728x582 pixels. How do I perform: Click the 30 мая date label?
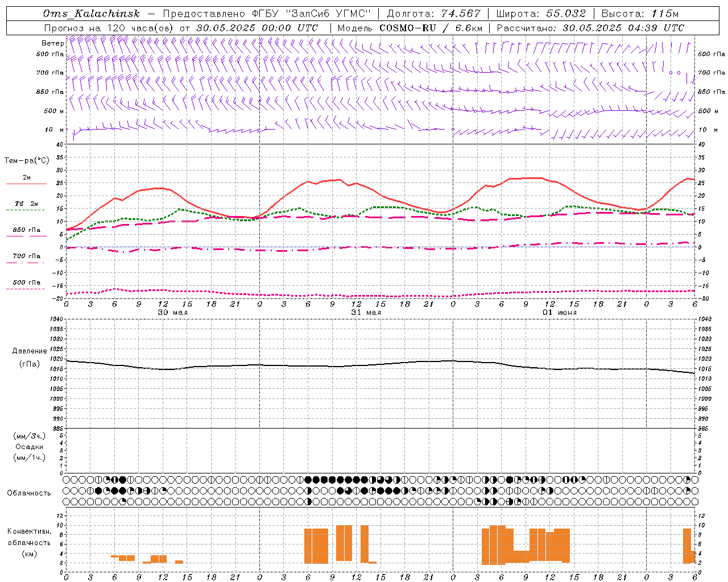point(172,313)
